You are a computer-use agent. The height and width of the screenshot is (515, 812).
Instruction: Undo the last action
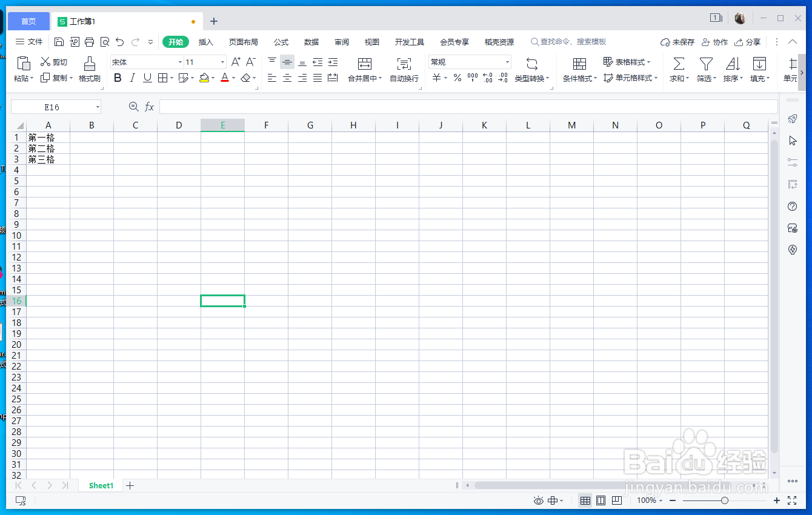coord(120,42)
